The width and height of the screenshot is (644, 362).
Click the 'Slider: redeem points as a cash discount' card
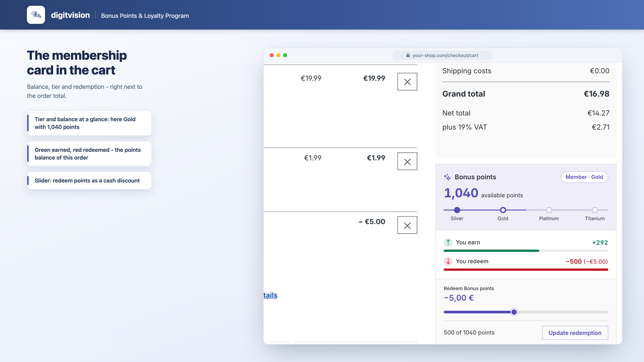(x=89, y=181)
